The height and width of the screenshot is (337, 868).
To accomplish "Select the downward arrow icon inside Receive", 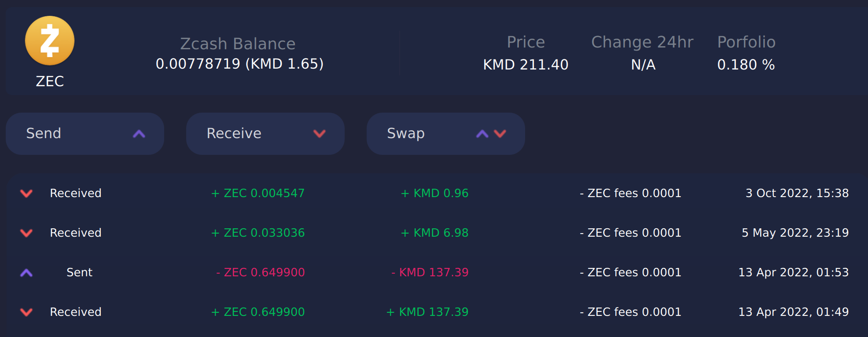I will click(x=320, y=133).
